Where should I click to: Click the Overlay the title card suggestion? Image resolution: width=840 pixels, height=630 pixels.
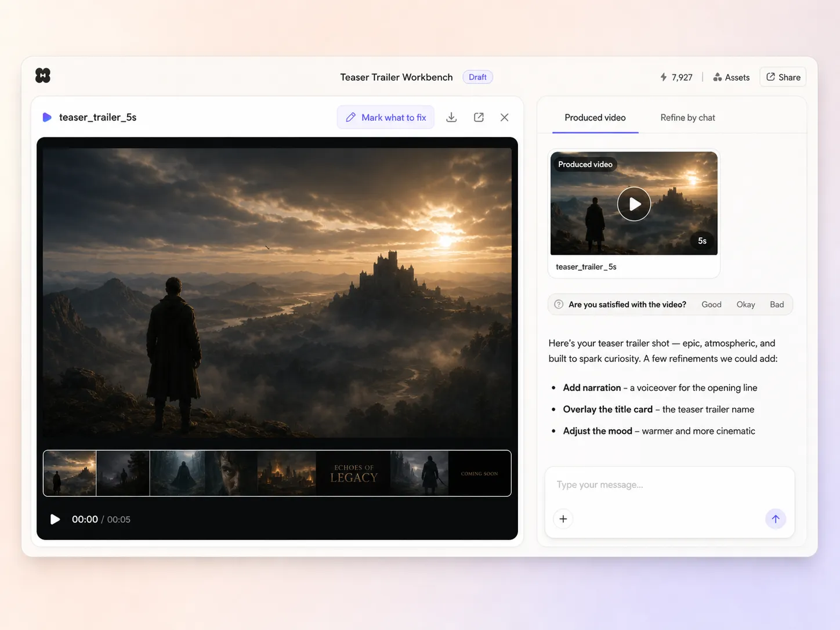click(658, 409)
